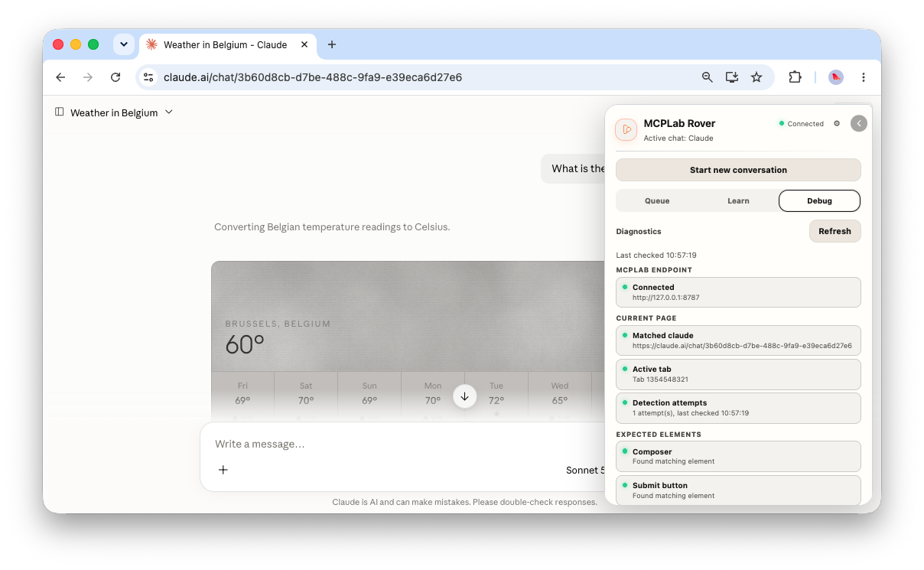The height and width of the screenshot is (570, 924).
Task: Select the Weather in Belgium browser tab
Action: (x=228, y=44)
